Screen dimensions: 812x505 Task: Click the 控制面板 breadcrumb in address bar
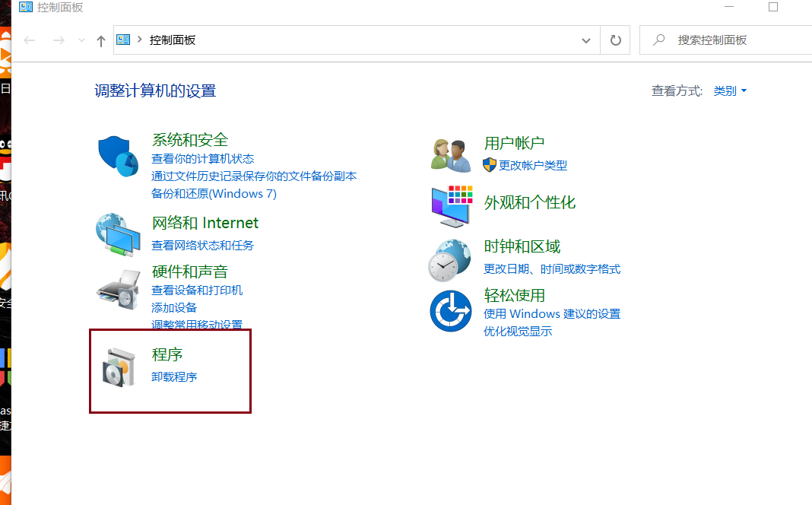tap(173, 40)
